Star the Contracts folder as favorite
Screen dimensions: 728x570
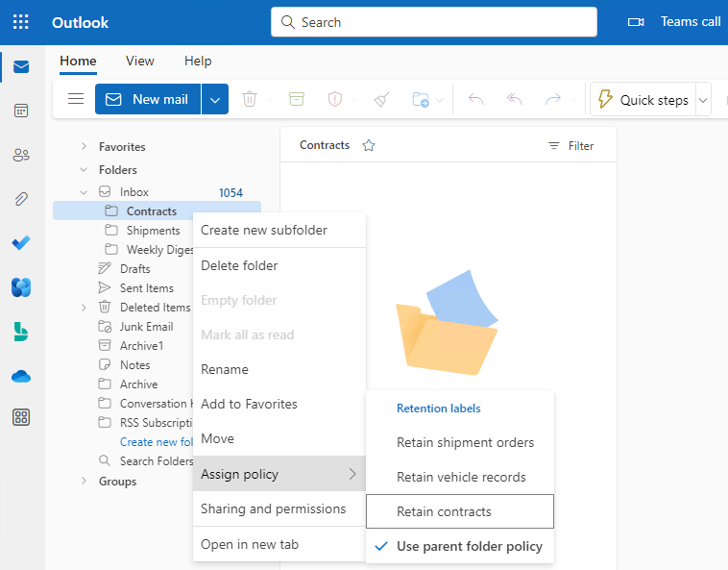pyautogui.click(x=368, y=146)
